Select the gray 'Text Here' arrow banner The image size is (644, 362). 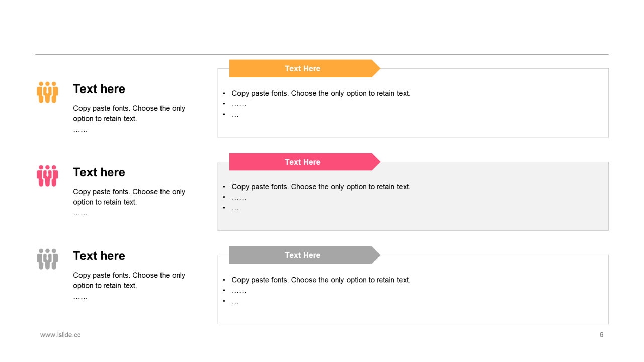point(303,255)
